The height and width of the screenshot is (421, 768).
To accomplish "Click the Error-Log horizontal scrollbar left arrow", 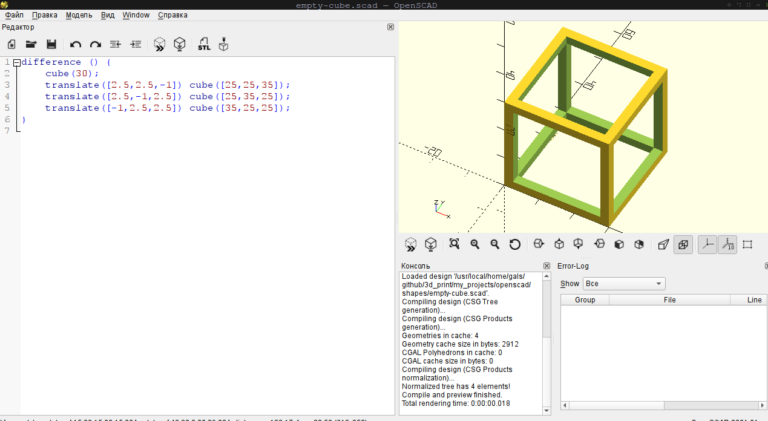I will (x=565, y=405).
